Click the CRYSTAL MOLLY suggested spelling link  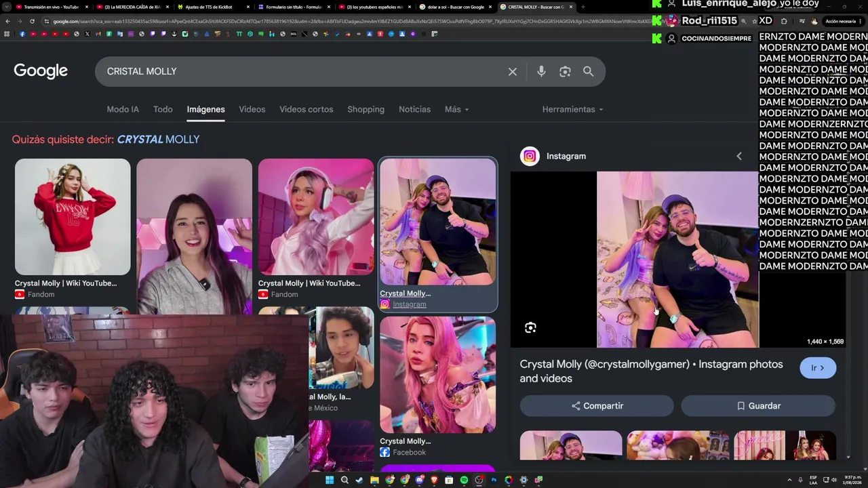click(x=158, y=140)
